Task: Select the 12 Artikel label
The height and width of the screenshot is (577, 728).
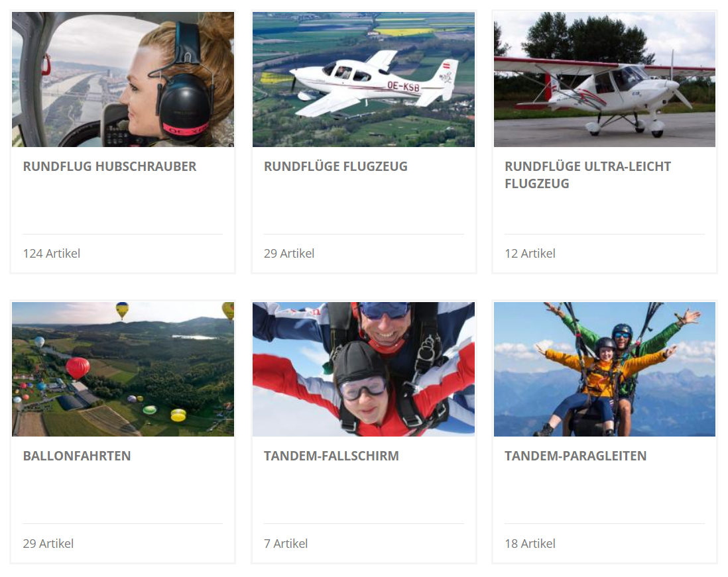Action: [x=530, y=253]
